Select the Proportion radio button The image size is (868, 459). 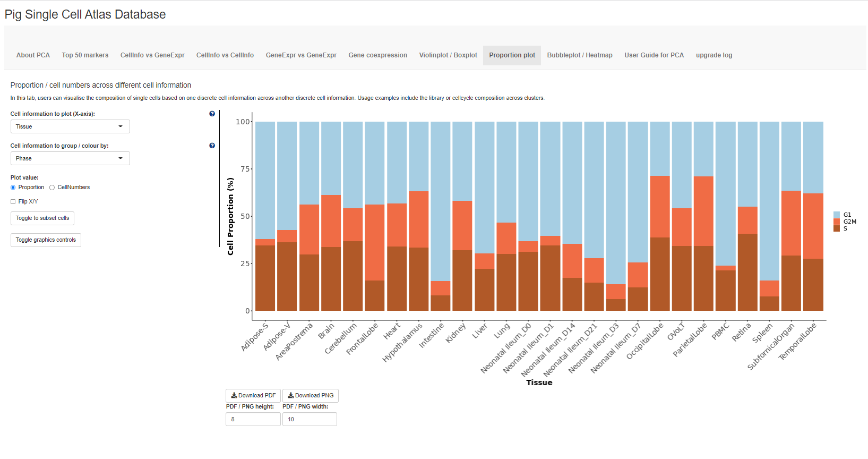pos(13,188)
